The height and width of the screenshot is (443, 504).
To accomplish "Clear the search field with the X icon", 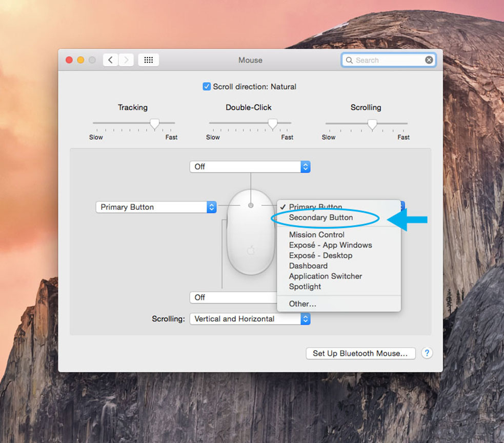I will pos(429,60).
